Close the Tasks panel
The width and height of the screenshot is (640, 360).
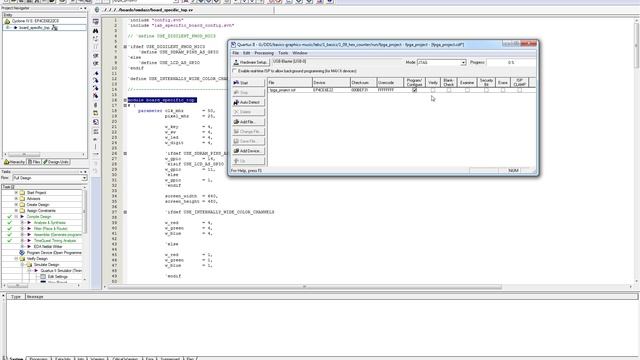85,172
